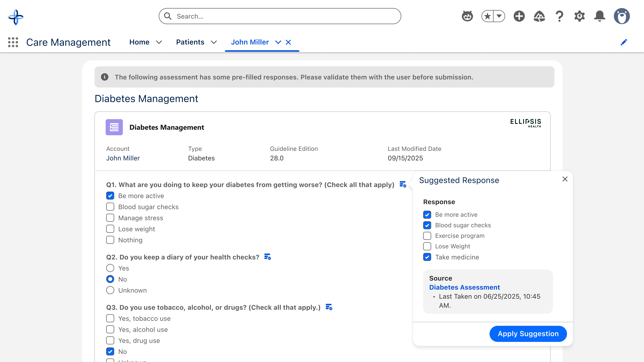Click the edit pencil icon in navigation bar
The height and width of the screenshot is (362, 644).
point(623,42)
